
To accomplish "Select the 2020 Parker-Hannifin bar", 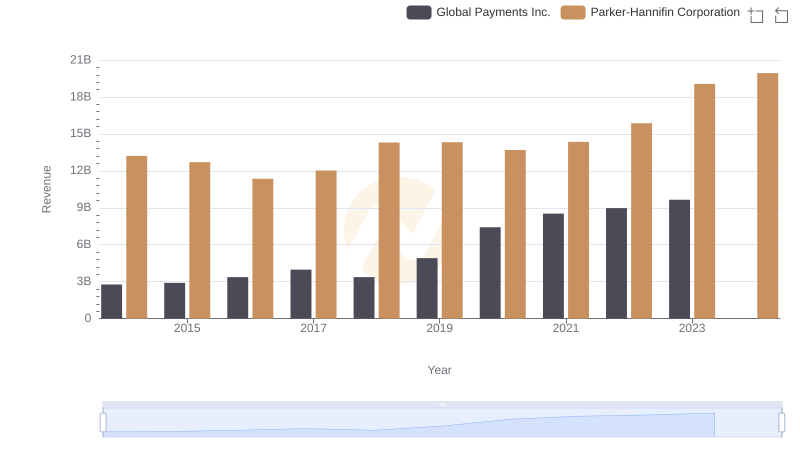I will tap(515, 234).
